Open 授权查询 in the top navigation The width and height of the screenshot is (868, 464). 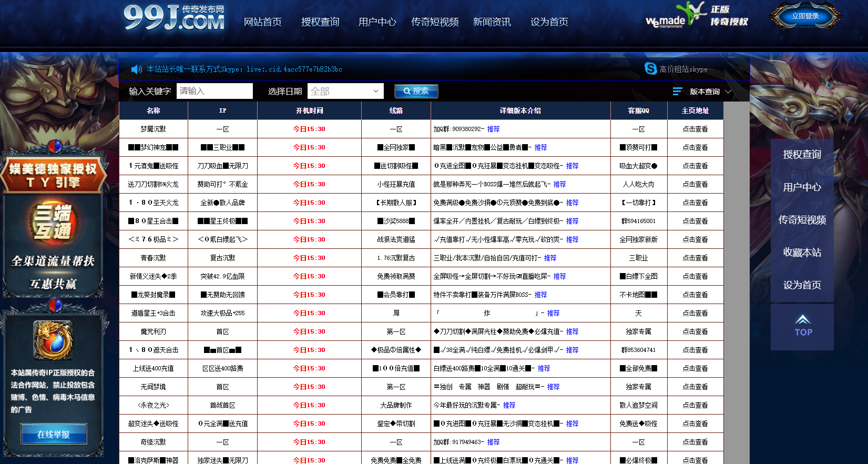[x=320, y=22]
